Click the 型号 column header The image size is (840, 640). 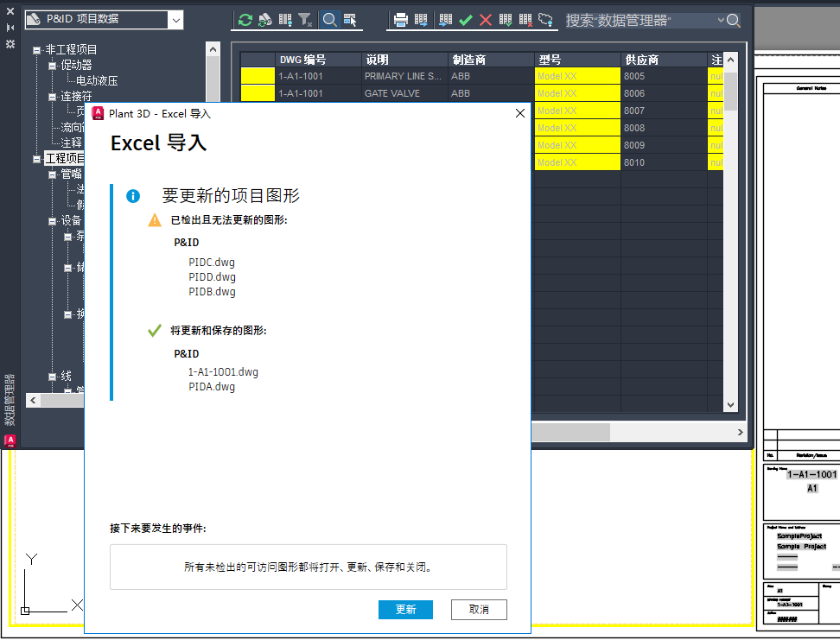tap(577, 60)
